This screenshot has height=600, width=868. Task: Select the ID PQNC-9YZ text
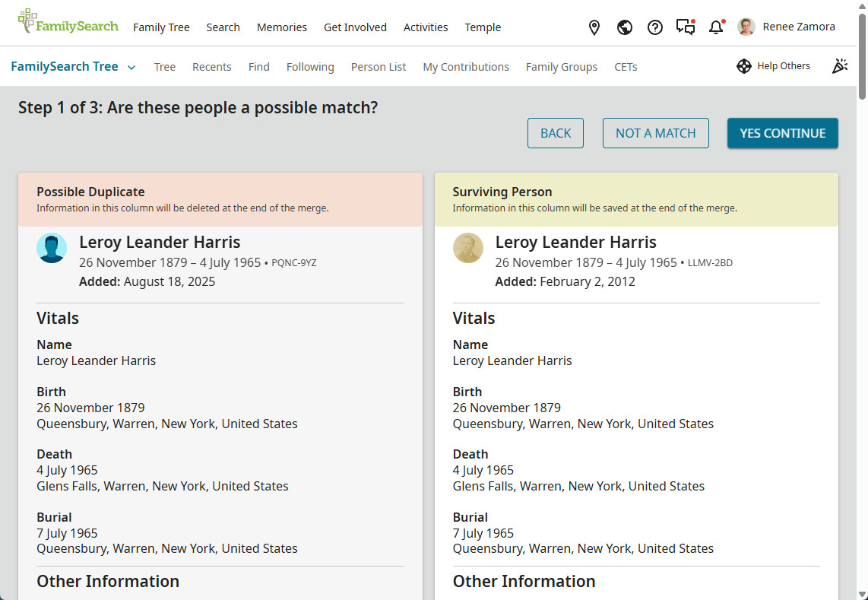[294, 263]
